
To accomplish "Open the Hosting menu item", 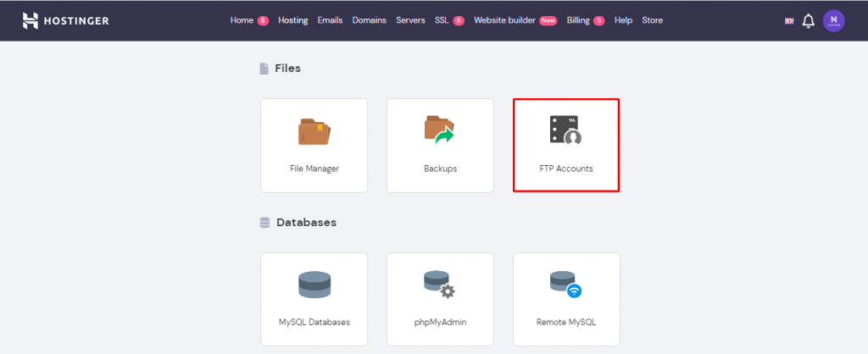I will pyautogui.click(x=292, y=20).
